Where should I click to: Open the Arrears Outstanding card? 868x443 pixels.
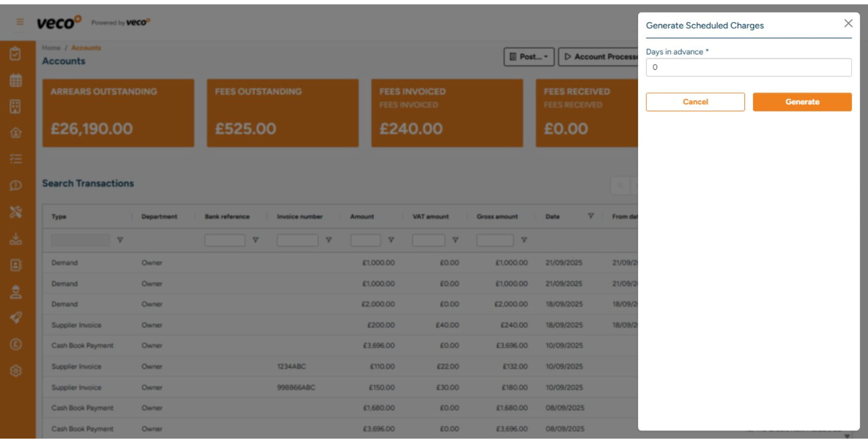coord(118,113)
